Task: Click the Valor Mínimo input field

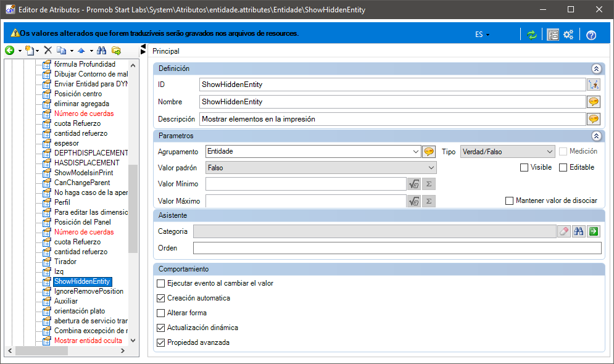Action: tap(306, 184)
